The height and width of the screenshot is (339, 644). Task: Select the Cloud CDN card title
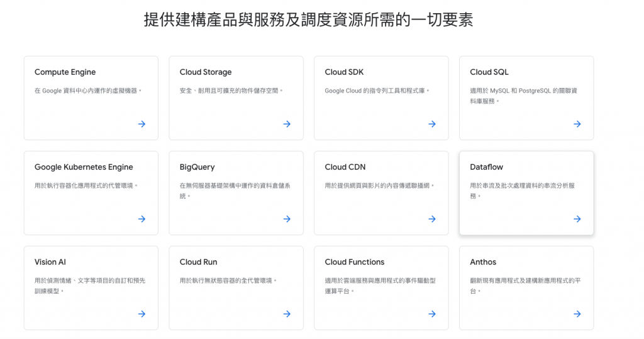tap(345, 167)
